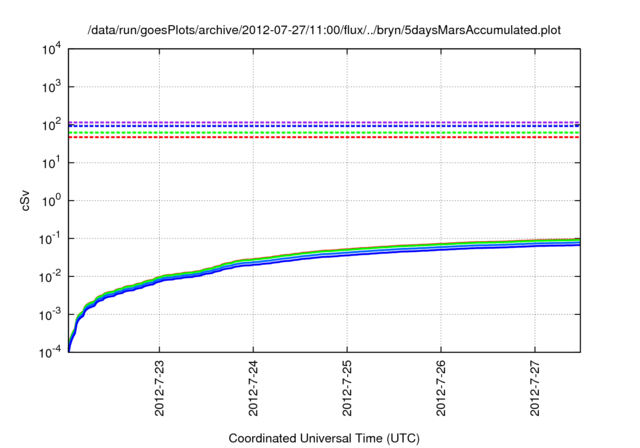Click the purple dashed threshold line

pyautogui.click(x=324, y=122)
